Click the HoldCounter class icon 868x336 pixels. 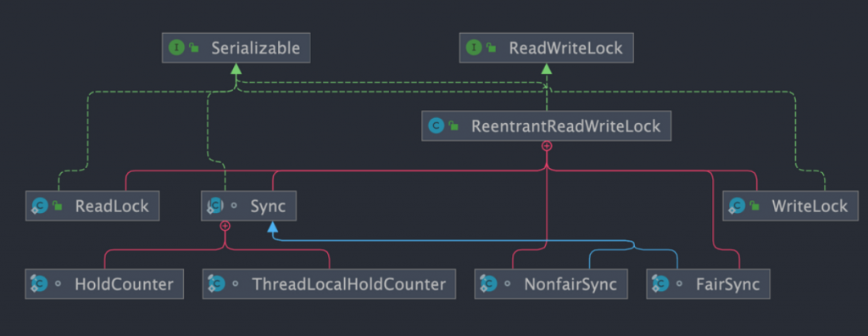pos(39,284)
